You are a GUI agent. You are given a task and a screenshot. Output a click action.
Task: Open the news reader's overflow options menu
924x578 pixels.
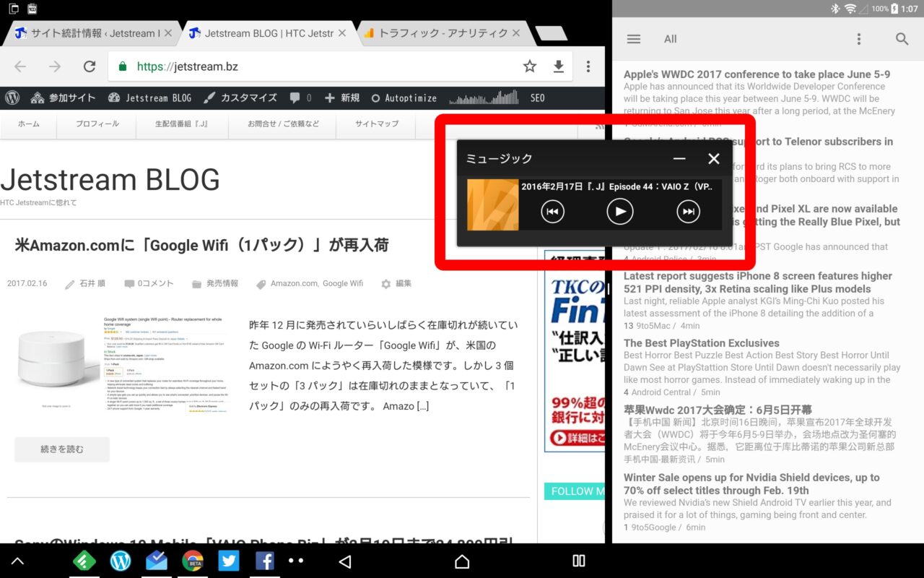858,39
